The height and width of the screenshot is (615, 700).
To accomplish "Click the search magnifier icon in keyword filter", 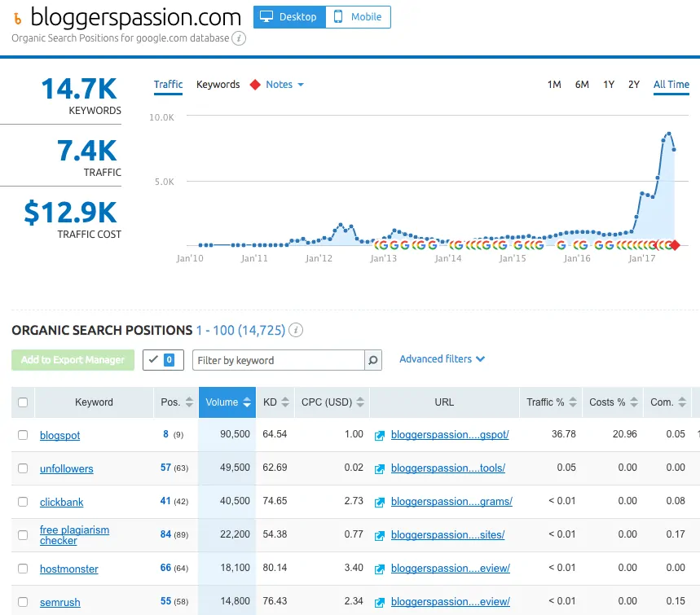I will click(372, 360).
